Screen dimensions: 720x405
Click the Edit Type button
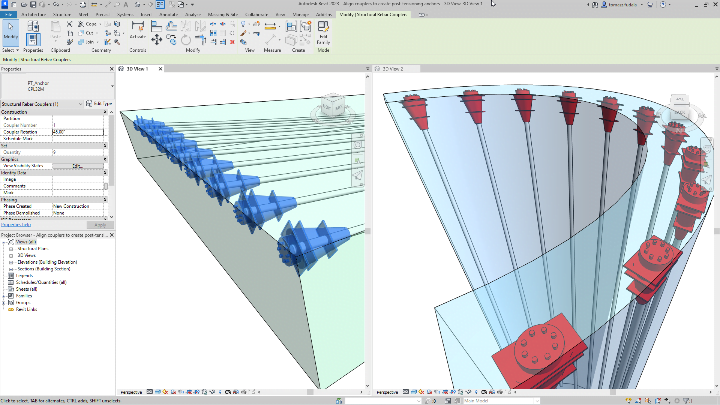coord(101,103)
